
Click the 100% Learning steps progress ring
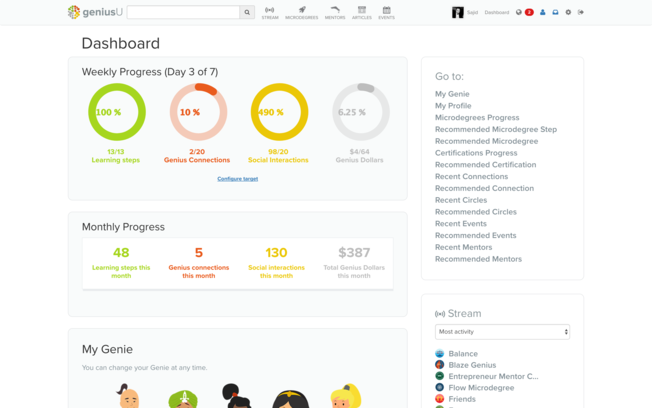(x=116, y=112)
